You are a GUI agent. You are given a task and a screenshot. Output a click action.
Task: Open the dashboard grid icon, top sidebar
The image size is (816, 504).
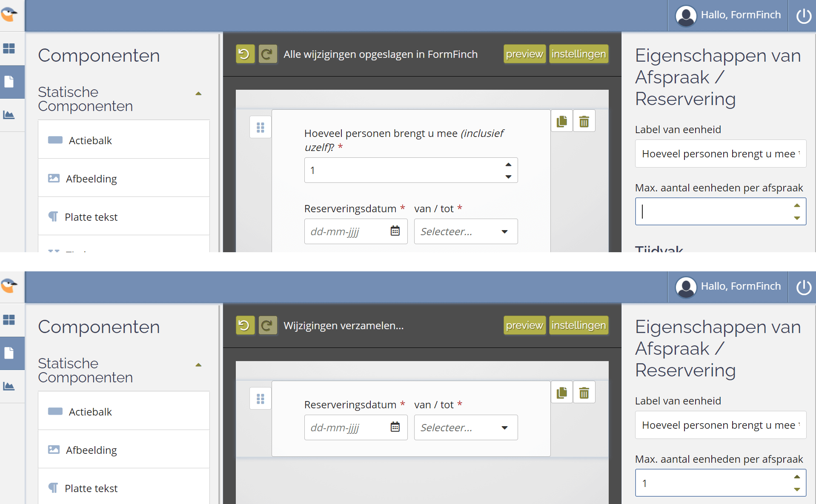[9, 48]
